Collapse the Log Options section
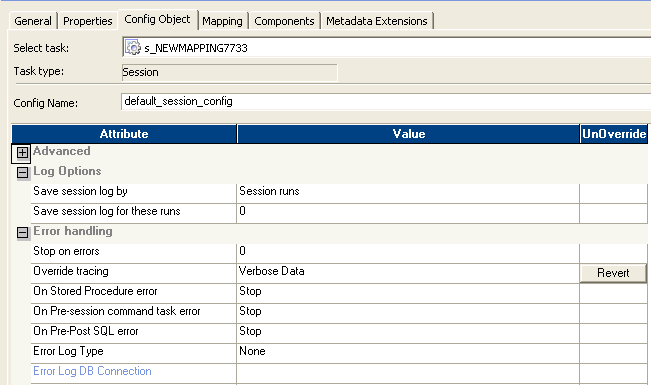Screen dimensions: 652x385 [22, 173]
